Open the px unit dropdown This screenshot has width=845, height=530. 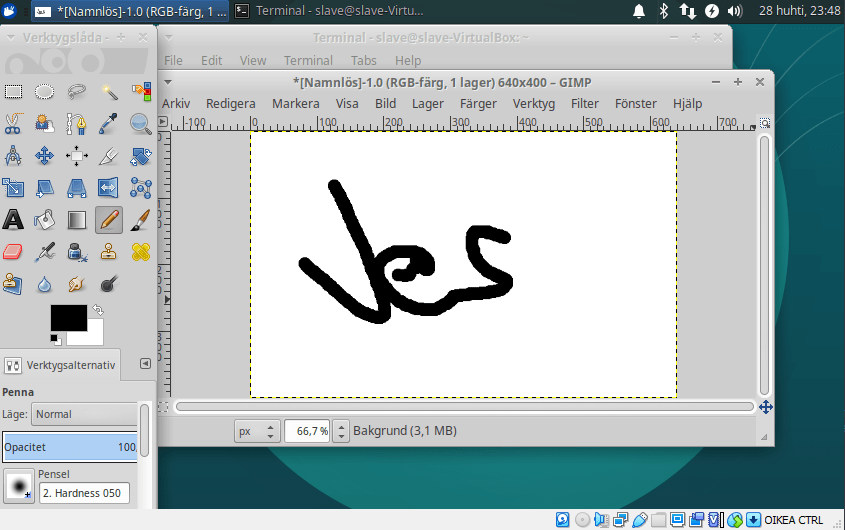point(256,431)
